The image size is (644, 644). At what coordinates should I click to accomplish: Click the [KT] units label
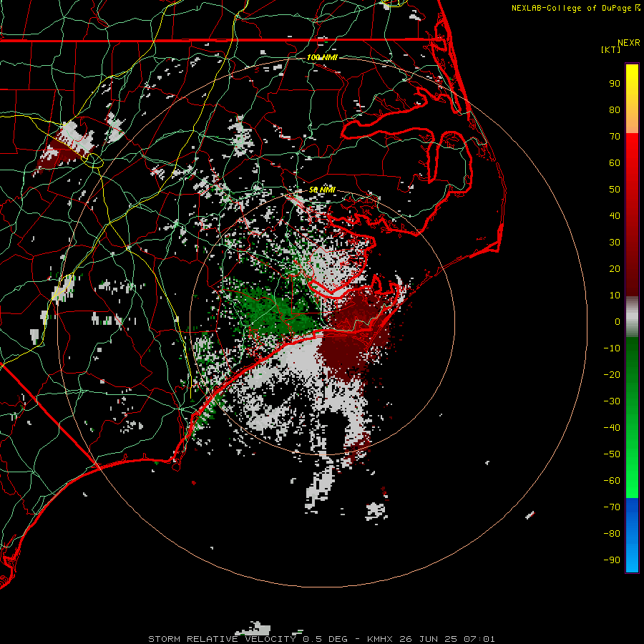[x=610, y=49]
